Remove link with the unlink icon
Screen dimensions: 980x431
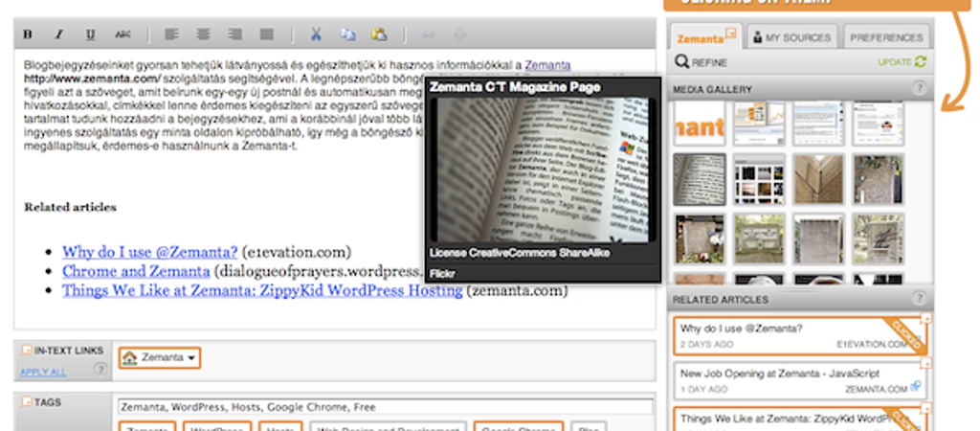tap(460, 35)
